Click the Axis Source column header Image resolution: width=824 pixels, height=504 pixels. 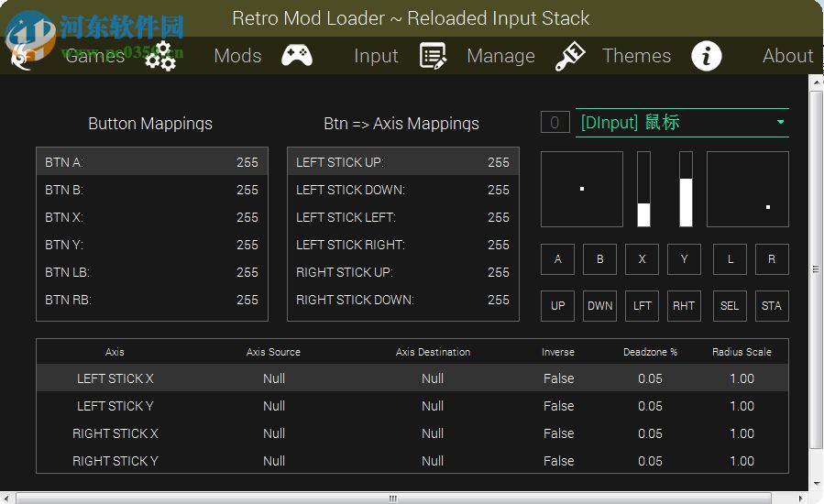coord(273,352)
